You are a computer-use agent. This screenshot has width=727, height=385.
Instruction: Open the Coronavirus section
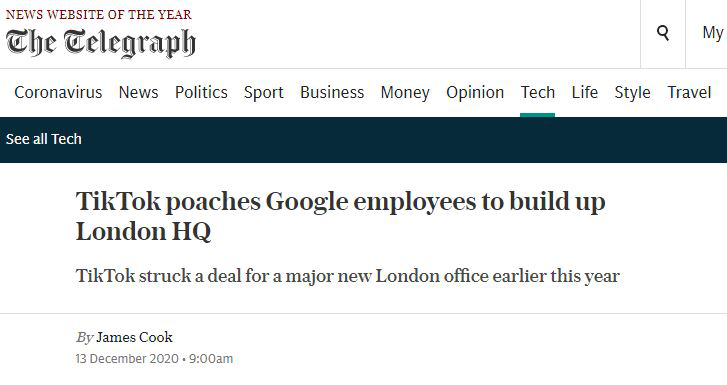pyautogui.click(x=58, y=92)
